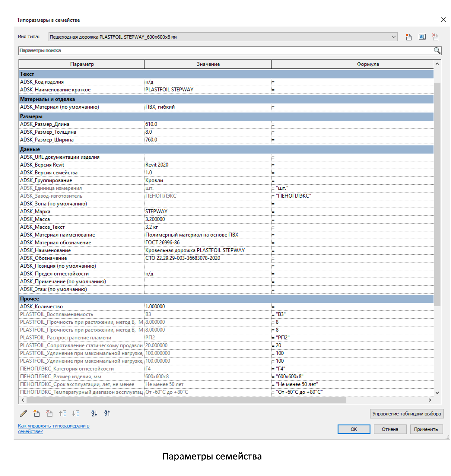Collapse the Текст parameter group
The height and width of the screenshot is (476, 451).
(x=226, y=74)
